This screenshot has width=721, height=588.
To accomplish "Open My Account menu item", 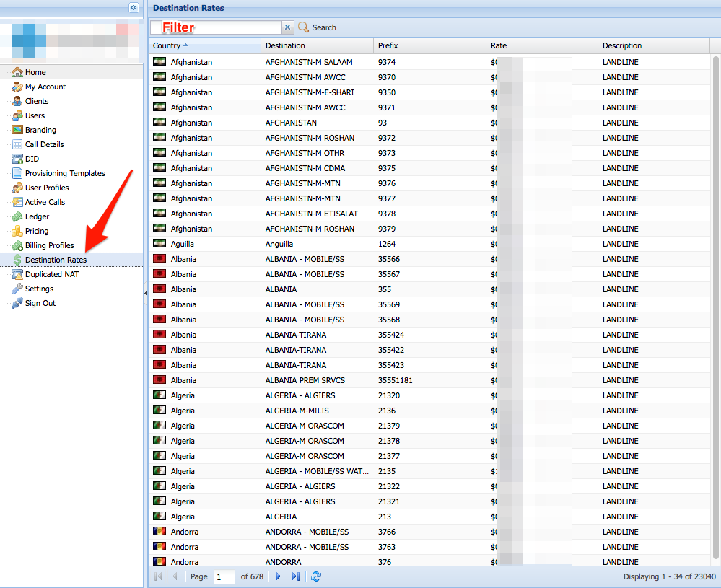I will [x=45, y=87].
